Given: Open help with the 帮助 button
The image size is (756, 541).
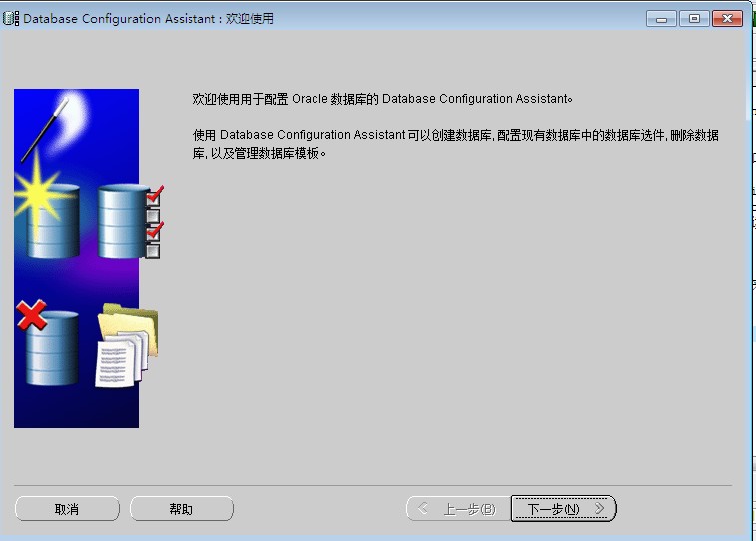Looking at the screenshot, I should tap(182, 509).
